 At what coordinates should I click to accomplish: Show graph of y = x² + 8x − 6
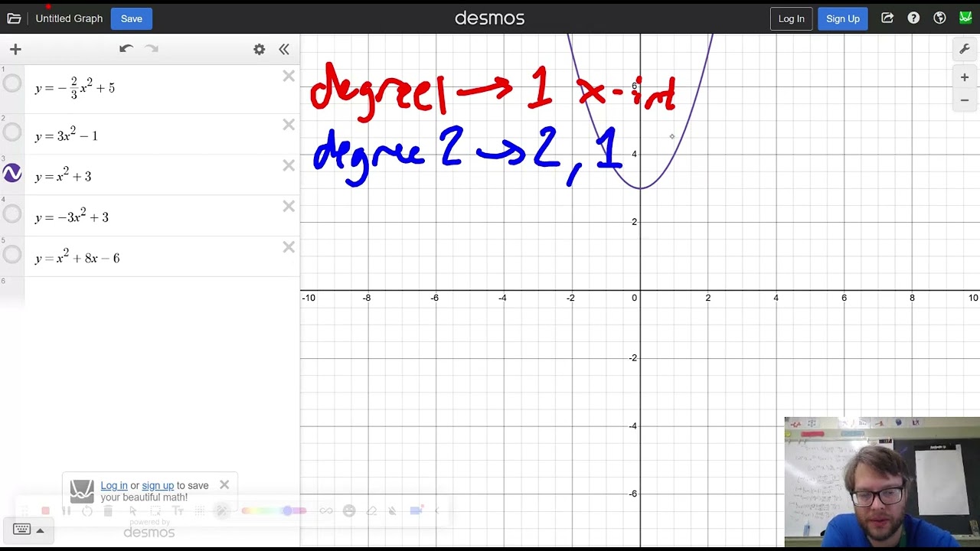tap(12, 254)
